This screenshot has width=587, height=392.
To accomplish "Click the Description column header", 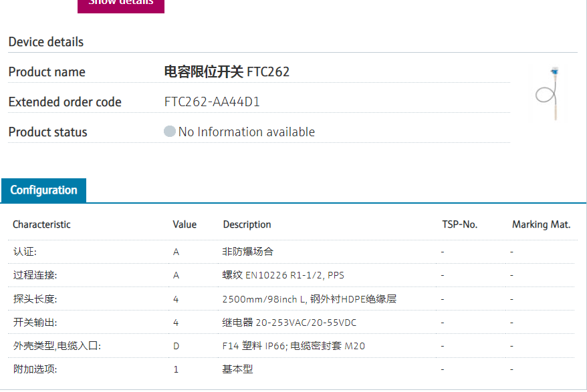I will click(x=247, y=224).
